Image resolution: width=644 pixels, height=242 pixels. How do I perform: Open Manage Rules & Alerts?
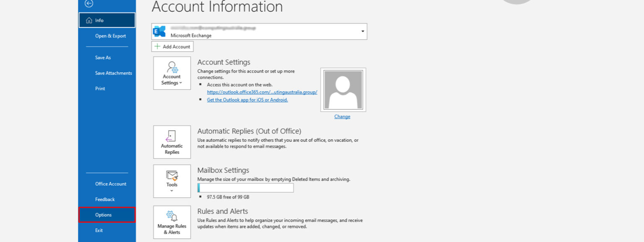172,222
